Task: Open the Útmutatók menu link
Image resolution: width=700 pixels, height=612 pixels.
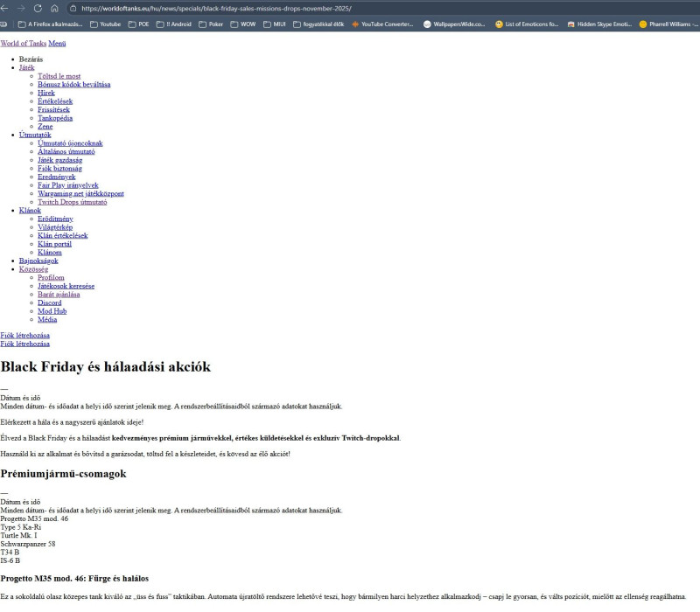Action: point(35,135)
